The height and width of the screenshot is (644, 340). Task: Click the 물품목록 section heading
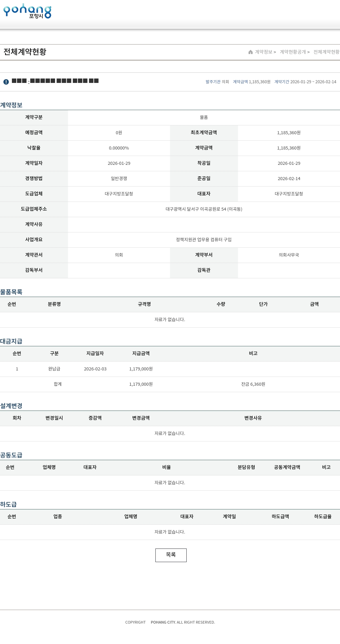click(x=11, y=292)
